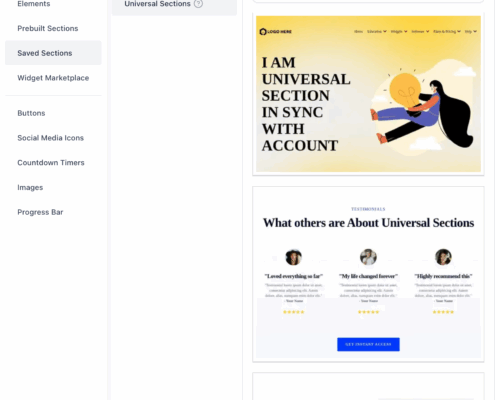The image size is (495, 400).
Task: Select the third testimonial avatar photo
Action: 443,257
